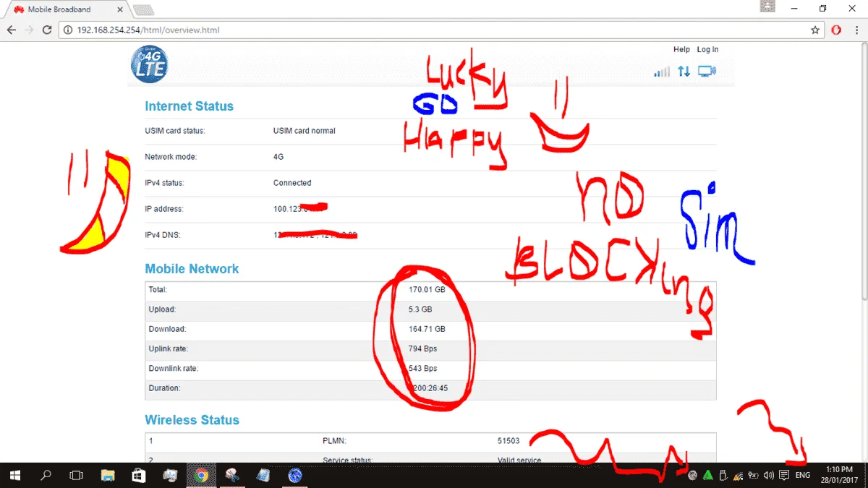Image resolution: width=868 pixels, height=488 pixels.
Task: Click the battery power tray icon
Action: (x=753, y=475)
